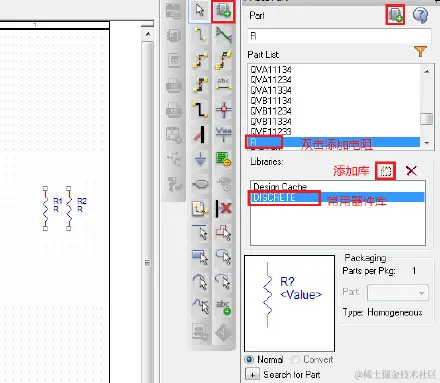Select the arrow Select tool in palette

click(x=200, y=11)
